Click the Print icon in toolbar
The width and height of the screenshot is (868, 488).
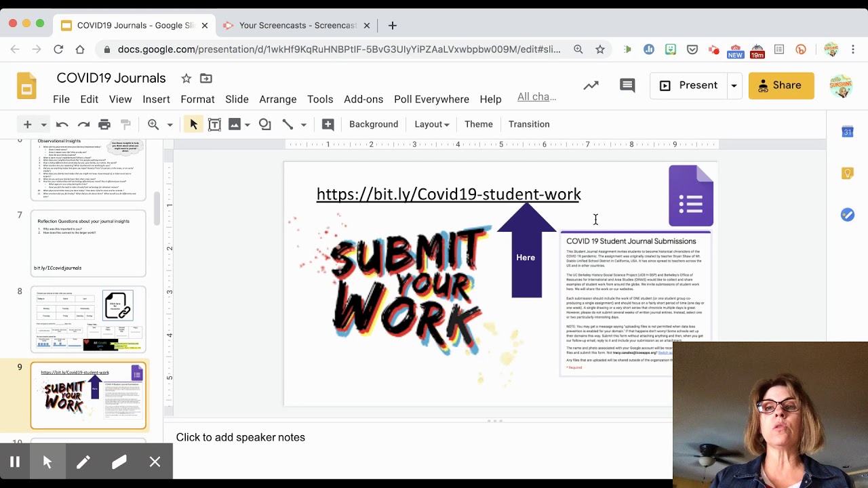pos(104,124)
